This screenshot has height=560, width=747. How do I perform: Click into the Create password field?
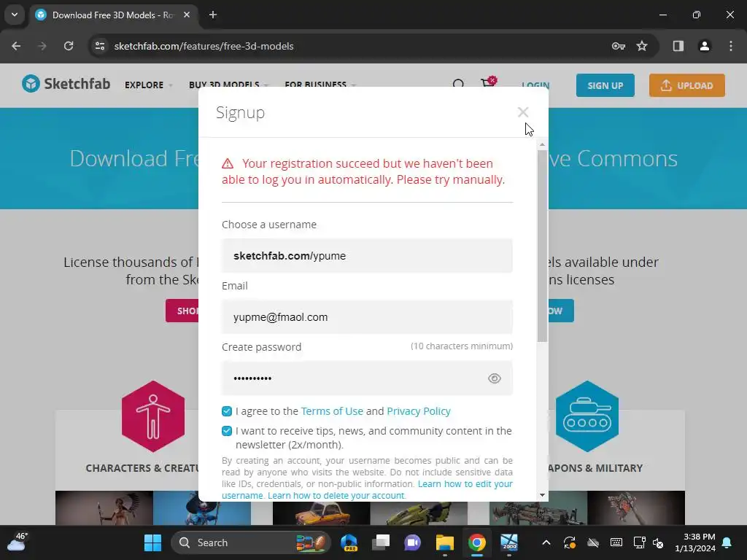(367, 378)
